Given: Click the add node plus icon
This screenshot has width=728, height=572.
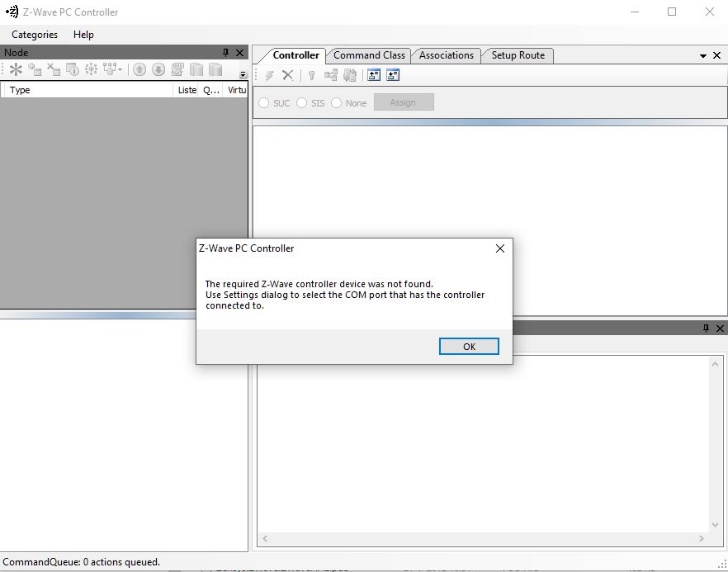Looking at the screenshot, I should click(35, 69).
